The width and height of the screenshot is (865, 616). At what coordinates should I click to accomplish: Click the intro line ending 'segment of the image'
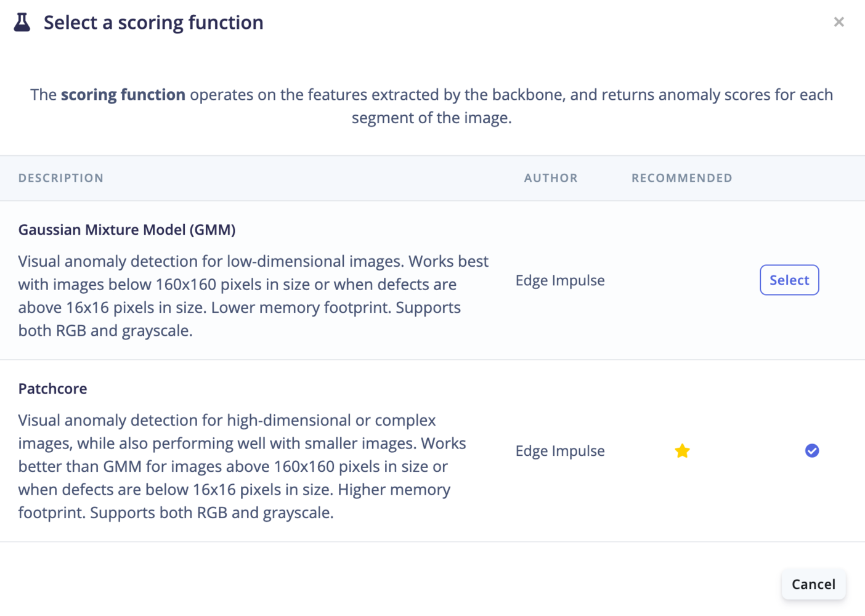[431, 118]
